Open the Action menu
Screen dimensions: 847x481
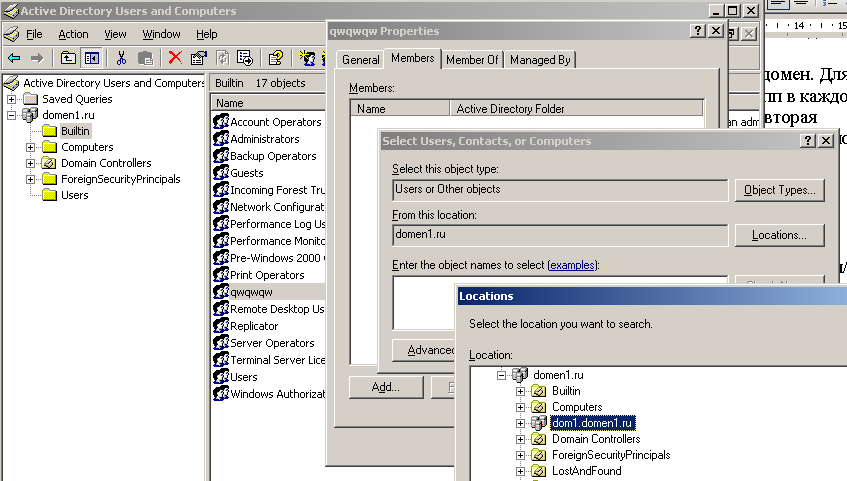pos(73,34)
